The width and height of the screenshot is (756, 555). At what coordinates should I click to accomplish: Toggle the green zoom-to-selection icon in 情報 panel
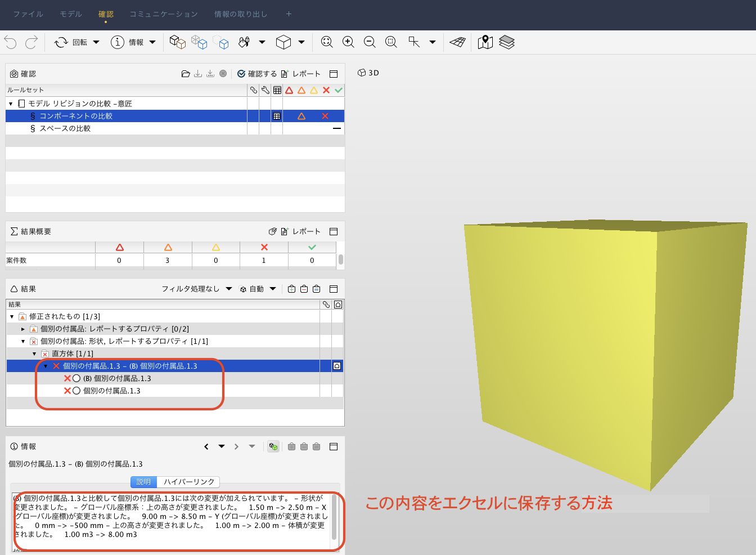coord(273,446)
